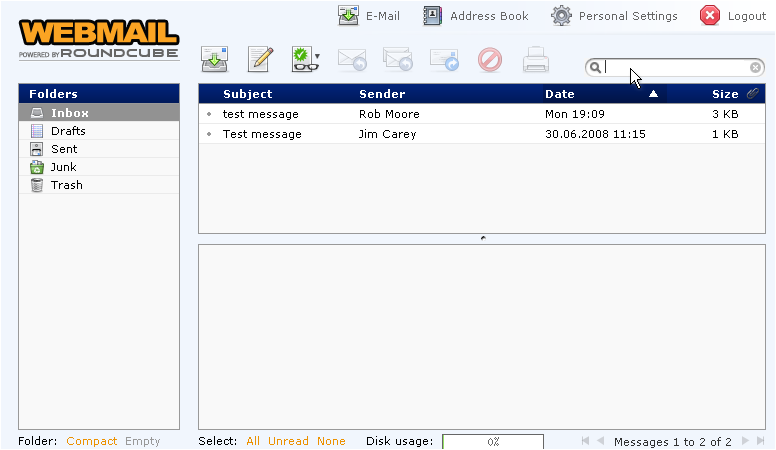Click the Print message printer icon
776x450 pixels.
[535, 59]
